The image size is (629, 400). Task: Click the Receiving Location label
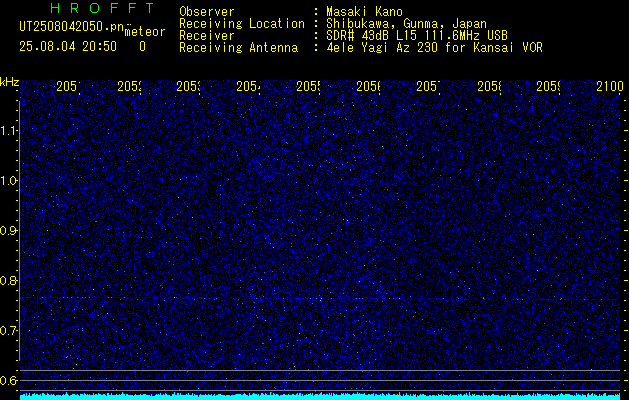pyautogui.click(x=242, y=24)
